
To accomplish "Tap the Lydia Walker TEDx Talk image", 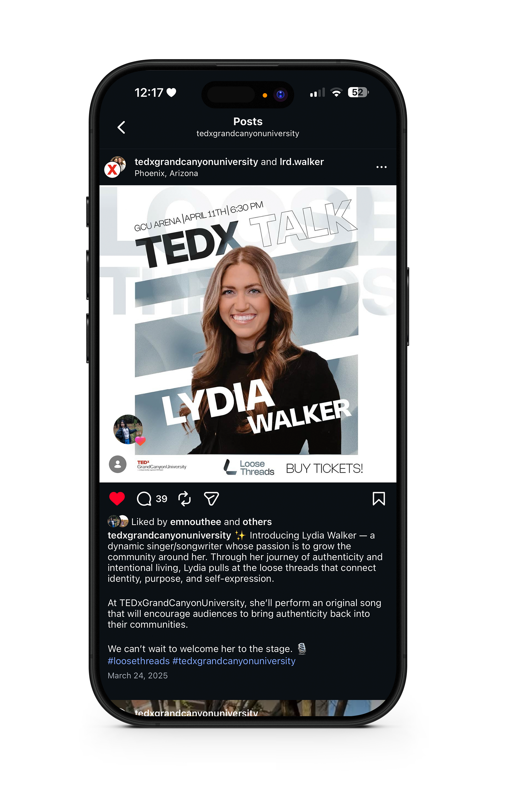I will [248, 334].
